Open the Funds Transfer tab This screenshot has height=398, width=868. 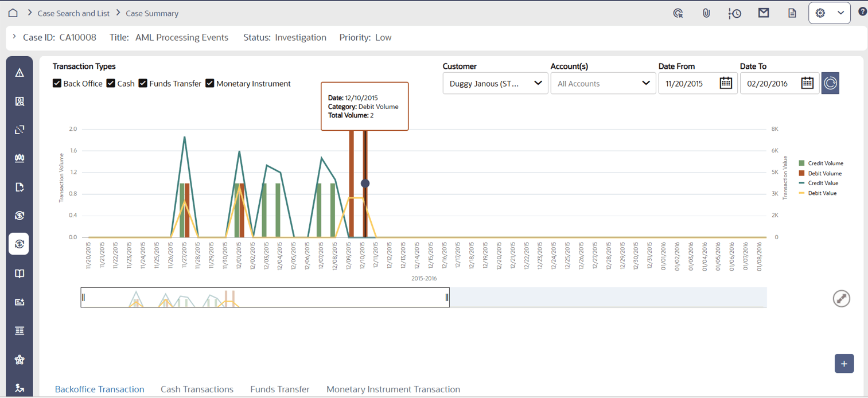point(279,389)
